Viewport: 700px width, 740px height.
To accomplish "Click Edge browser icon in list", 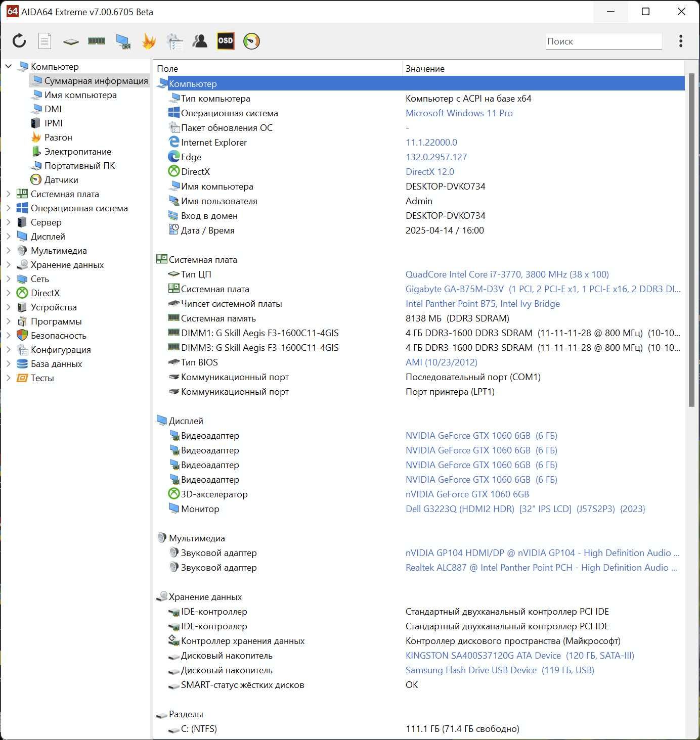I will 174,157.
